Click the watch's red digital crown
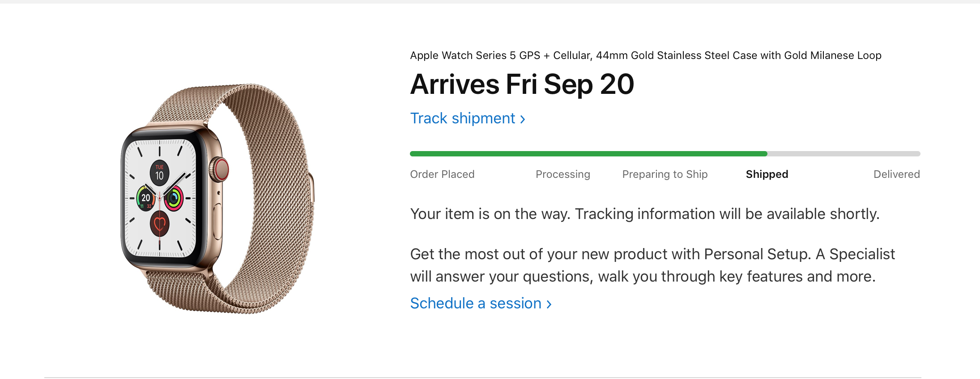Viewport: 980px width, 379px height. pos(221,169)
